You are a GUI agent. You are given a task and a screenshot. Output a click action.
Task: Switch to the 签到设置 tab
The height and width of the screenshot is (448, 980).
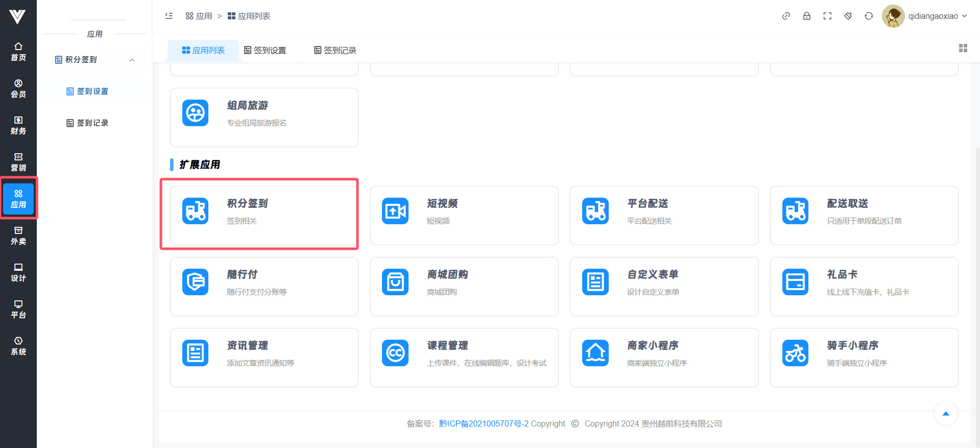click(265, 50)
